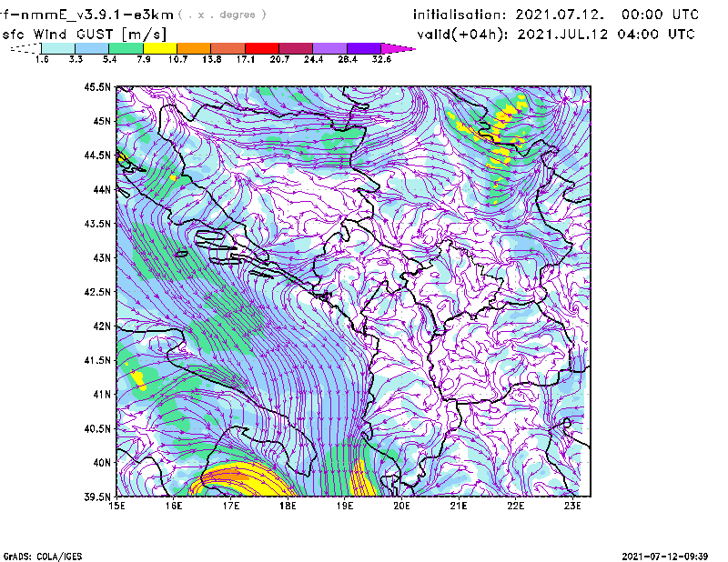The image size is (728, 562).
Task: Click the '44.5N' latitude label
Action: [97, 156]
